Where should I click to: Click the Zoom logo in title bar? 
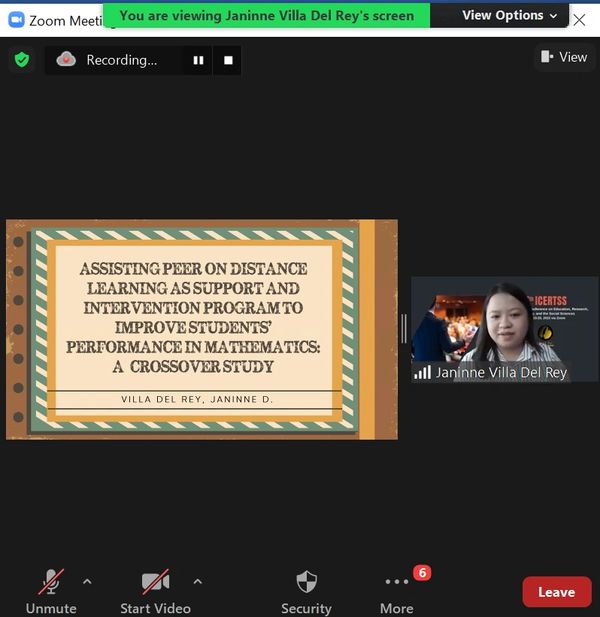coord(16,20)
